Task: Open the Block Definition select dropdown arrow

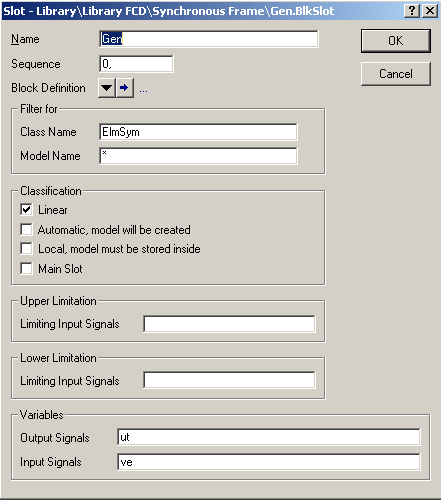Action: point(107,88)
